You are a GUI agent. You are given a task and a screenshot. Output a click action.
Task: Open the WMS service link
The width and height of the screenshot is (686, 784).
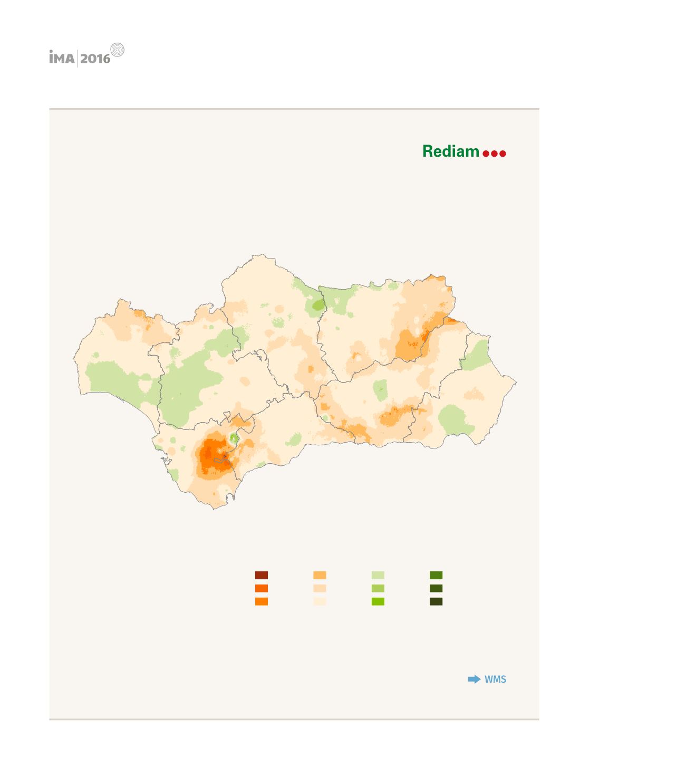click(x=496, y=680)
